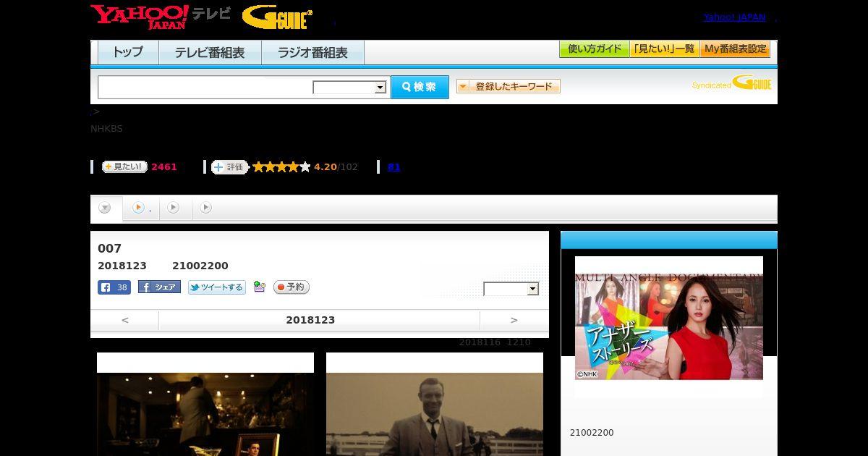This screenshot has width=868, height=456.
Task: Click the Syndicated G-Guide logo
Action: tap(731, 83)
